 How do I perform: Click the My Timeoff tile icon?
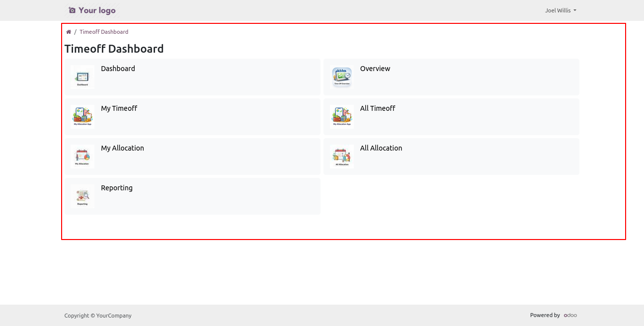coord(82,117)
